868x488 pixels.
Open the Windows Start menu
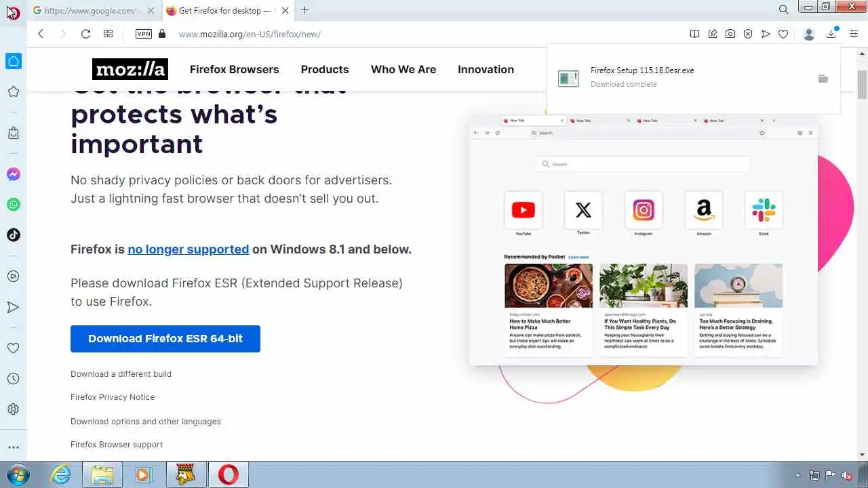[16, 474]
